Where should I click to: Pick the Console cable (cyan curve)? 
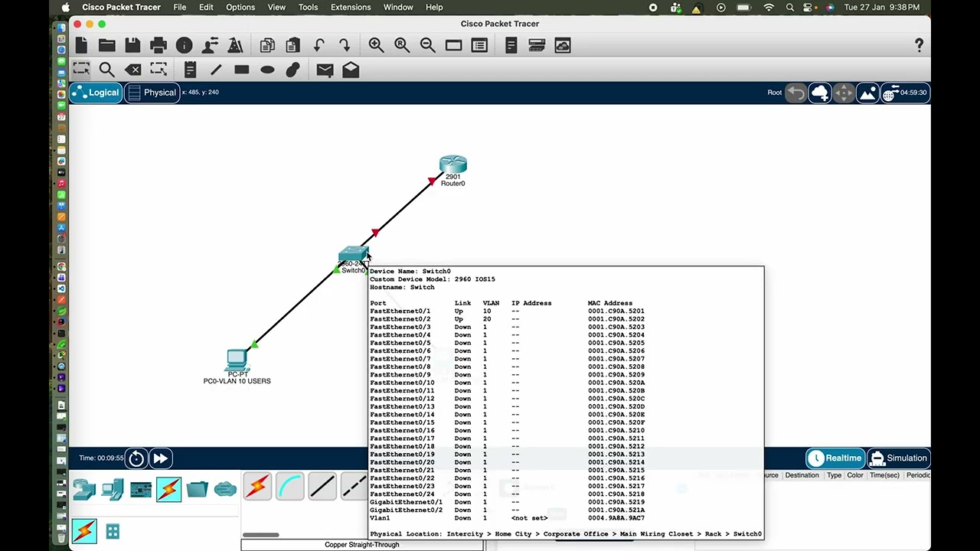tap(290, 486)
